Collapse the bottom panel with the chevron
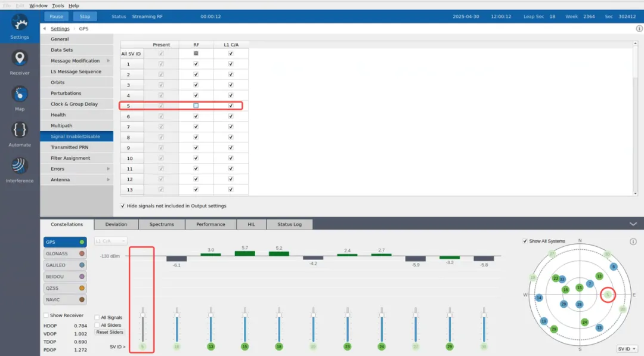 [x=633, y=224]
